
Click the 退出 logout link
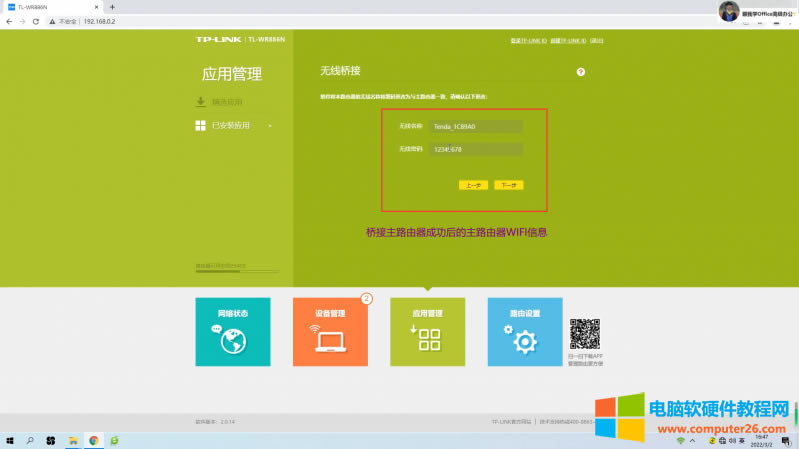(x=597, y=41)
